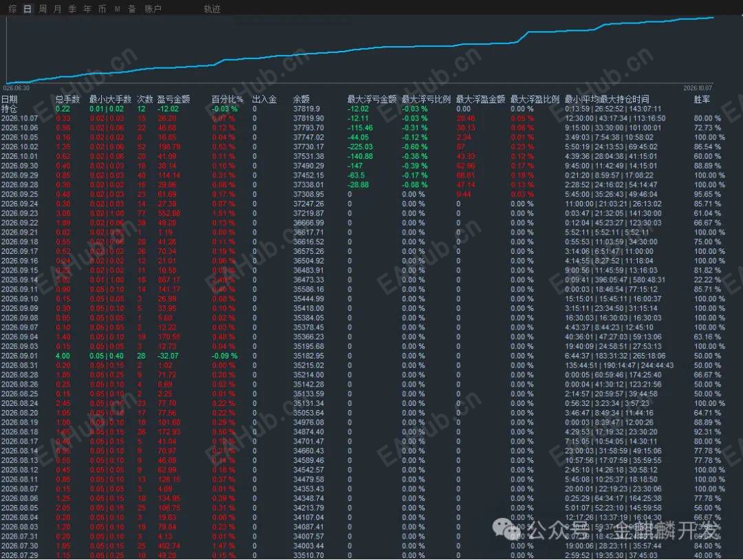The width and height of the screenshot is (743, 560).
Task: Click floating loss amount -225.03
Action: (x=360, y=147)
